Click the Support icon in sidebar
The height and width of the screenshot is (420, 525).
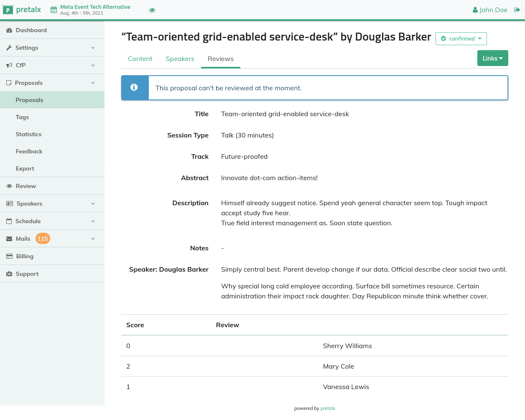[9, 274]
